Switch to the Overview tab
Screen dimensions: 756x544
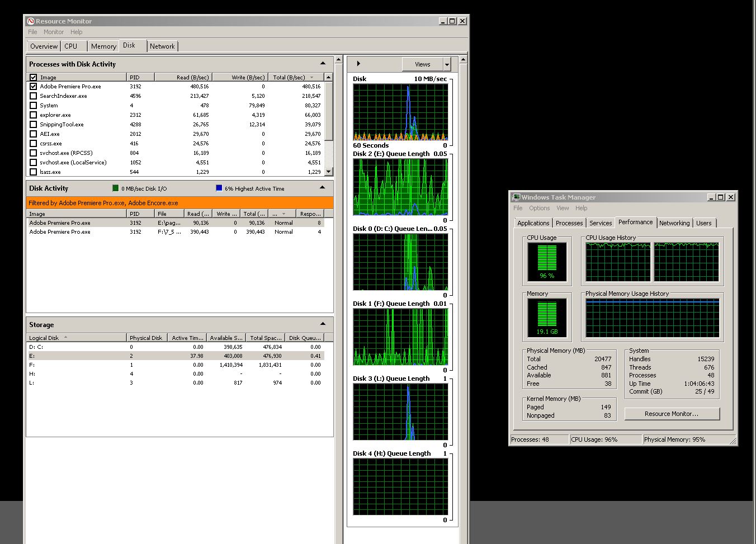[x=44, y=46]
